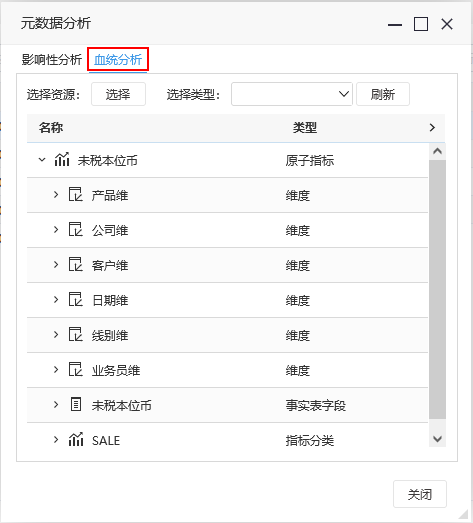Expand the SALE tree node
This screenshot has height=523, width=473.
[x=56, y=440]
